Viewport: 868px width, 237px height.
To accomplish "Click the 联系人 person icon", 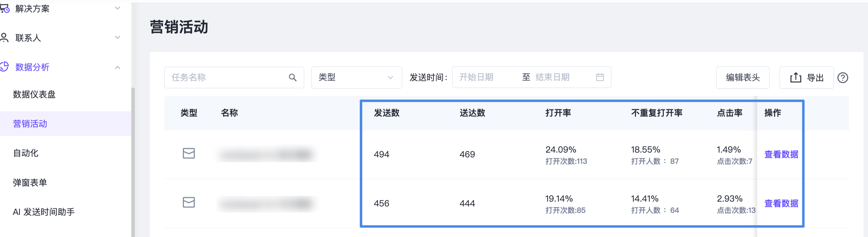I will (x=4, y=37).
